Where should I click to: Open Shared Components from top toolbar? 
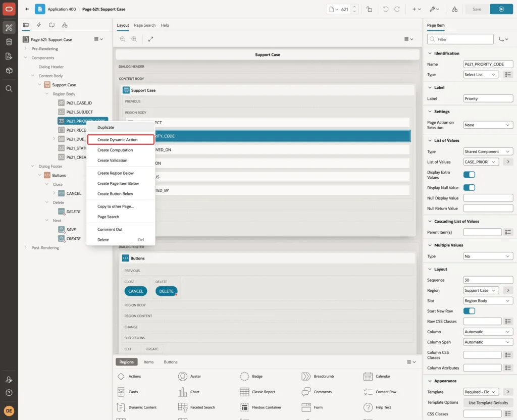coord(455,9)
